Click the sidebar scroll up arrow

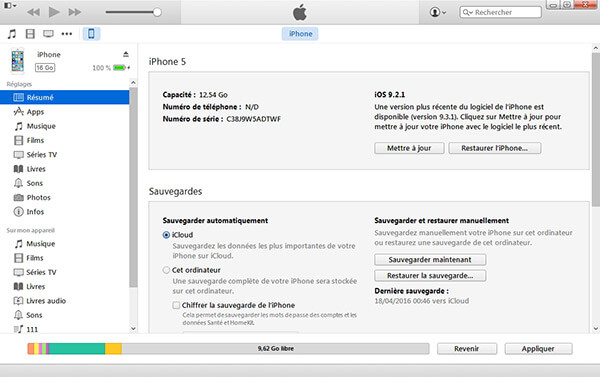(133, 83)
